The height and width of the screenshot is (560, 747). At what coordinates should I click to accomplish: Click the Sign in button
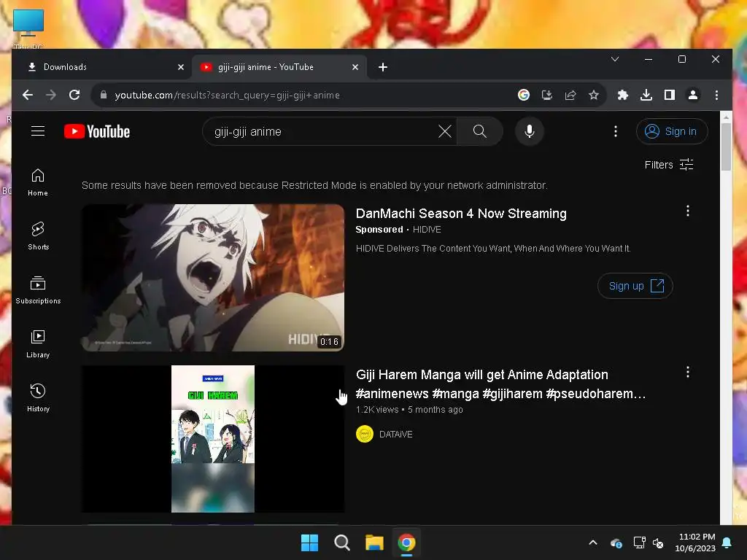coord(672,131)
